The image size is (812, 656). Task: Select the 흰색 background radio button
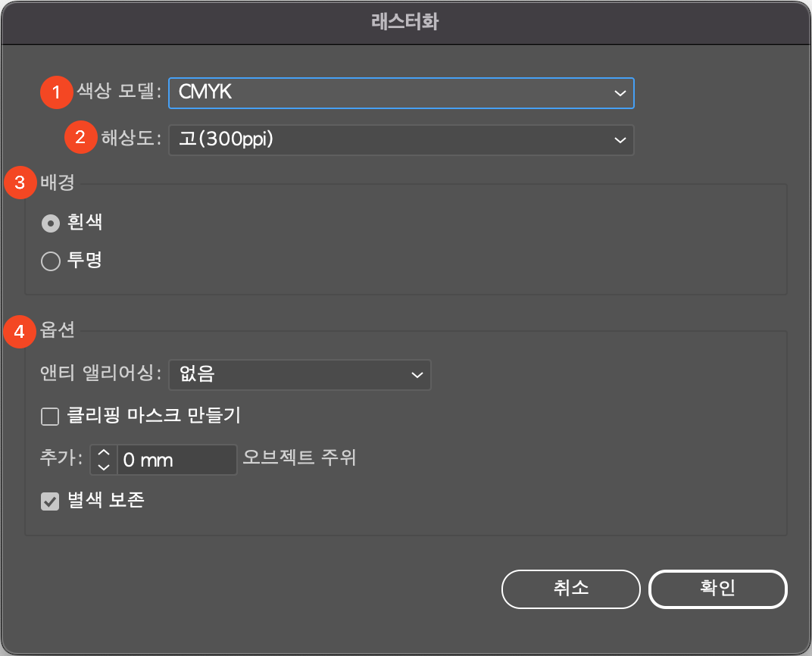[x=49, y=223]
